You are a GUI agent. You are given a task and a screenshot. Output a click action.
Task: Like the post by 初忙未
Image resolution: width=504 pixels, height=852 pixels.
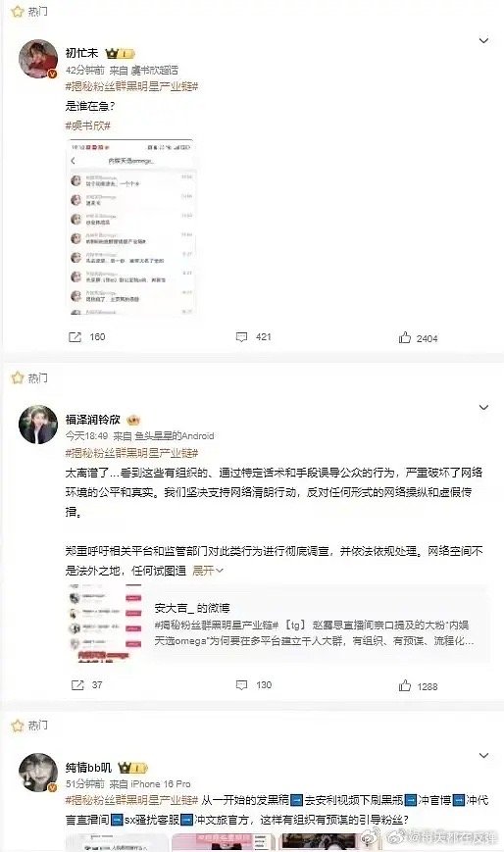pyautogui.click(x=418, y=338)
